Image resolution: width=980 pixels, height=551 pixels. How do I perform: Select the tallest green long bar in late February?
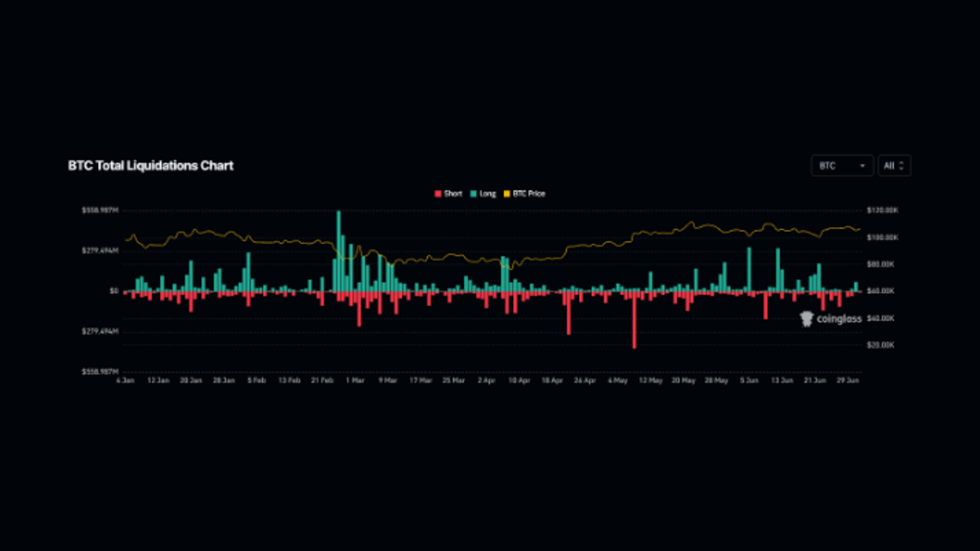point(338,250)
